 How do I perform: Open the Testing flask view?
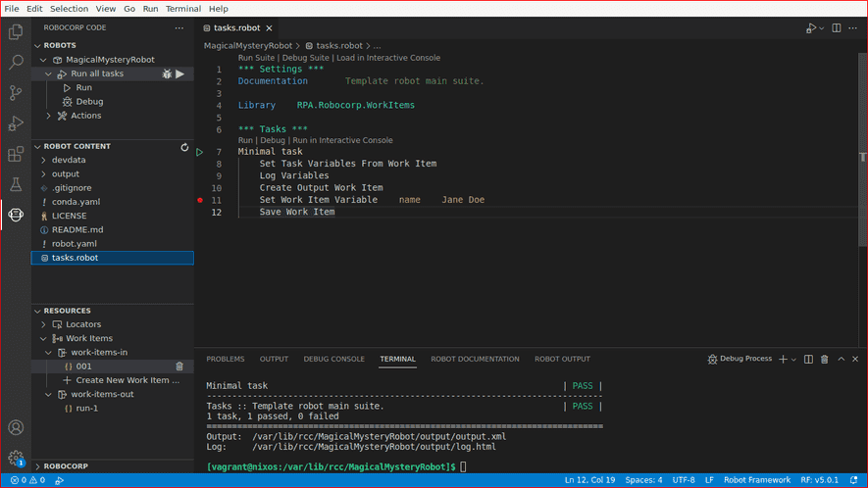pos(16,184)
